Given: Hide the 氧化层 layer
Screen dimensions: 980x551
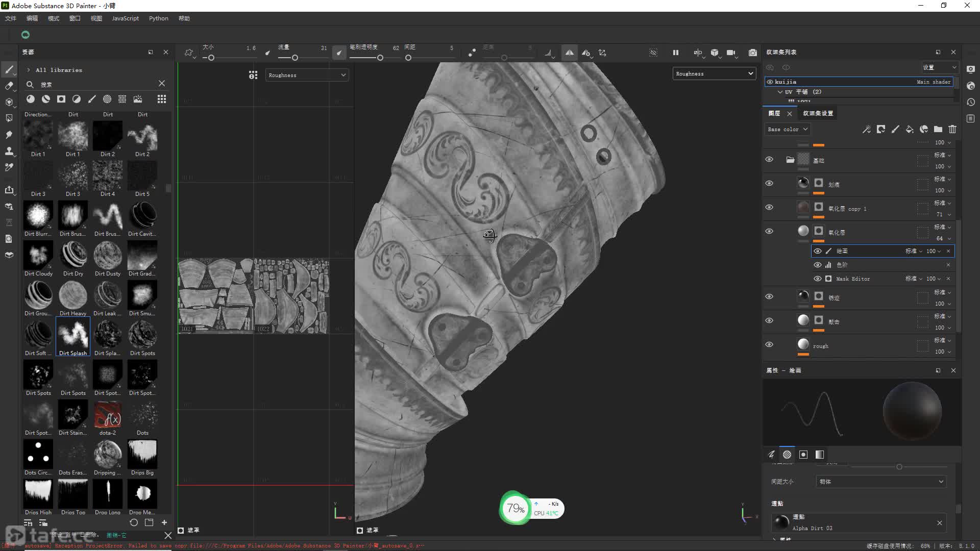Looking at the screenshot, I should click(769, 231).
